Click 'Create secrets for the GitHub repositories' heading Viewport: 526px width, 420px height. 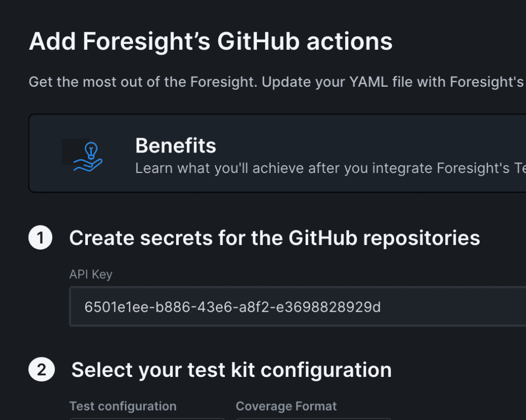274,238
